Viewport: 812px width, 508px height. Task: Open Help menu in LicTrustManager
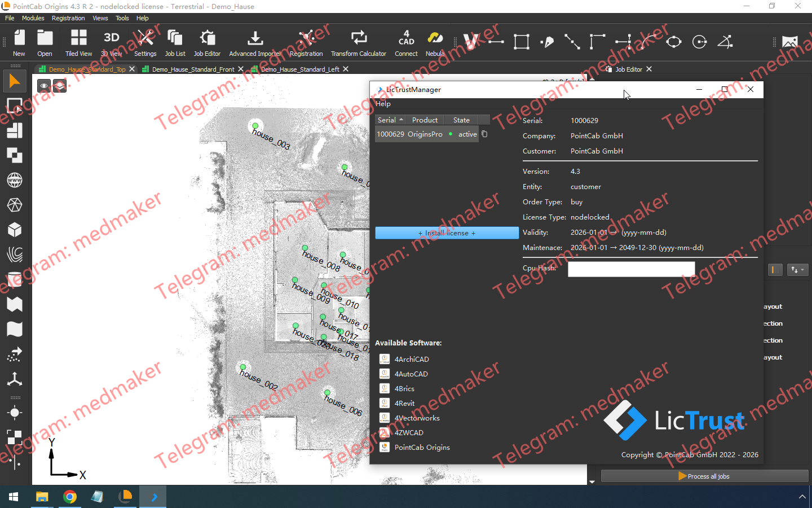pos(383,104)
